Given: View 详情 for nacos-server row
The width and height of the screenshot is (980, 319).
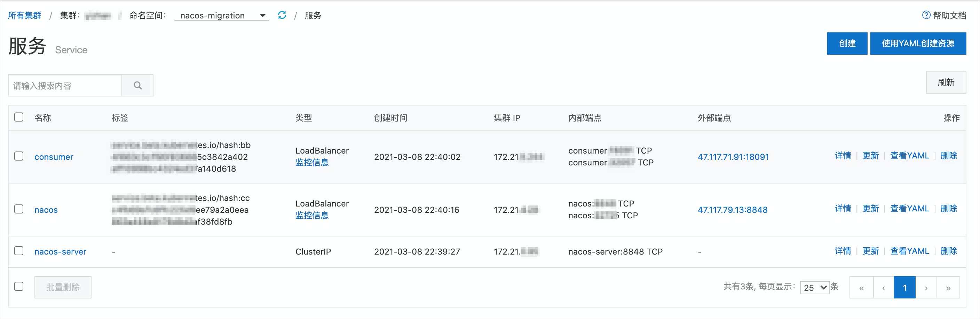Looking at the screenshot, I should pos(843,251).
